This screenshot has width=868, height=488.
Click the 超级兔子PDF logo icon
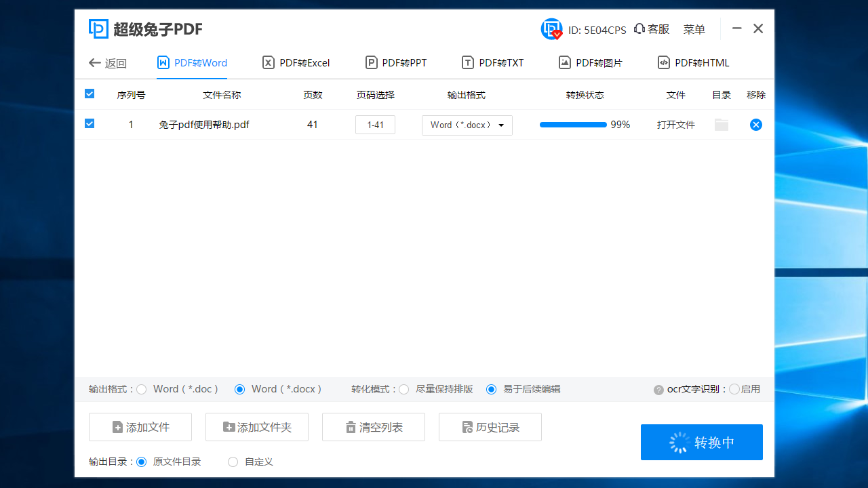coord(98,29)
